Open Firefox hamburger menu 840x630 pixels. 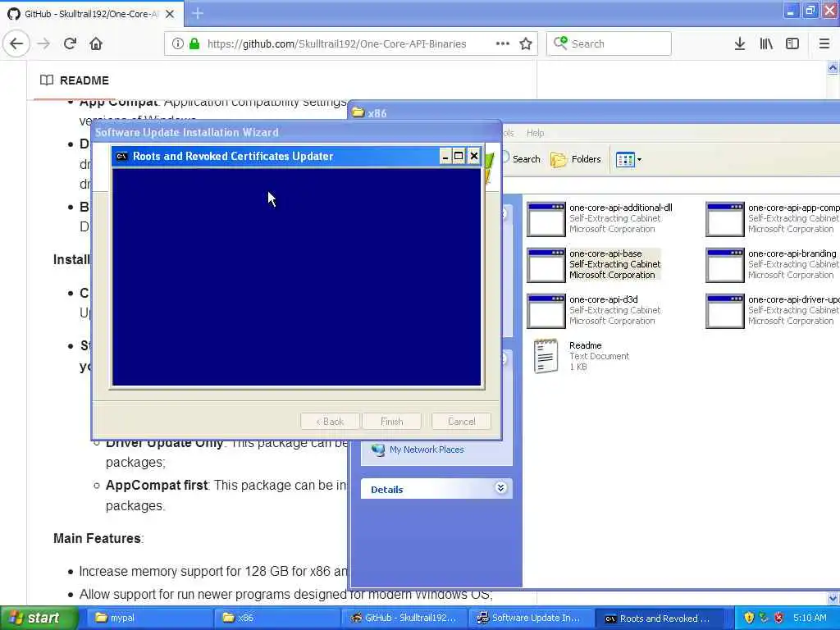click(x=824, y=43)
